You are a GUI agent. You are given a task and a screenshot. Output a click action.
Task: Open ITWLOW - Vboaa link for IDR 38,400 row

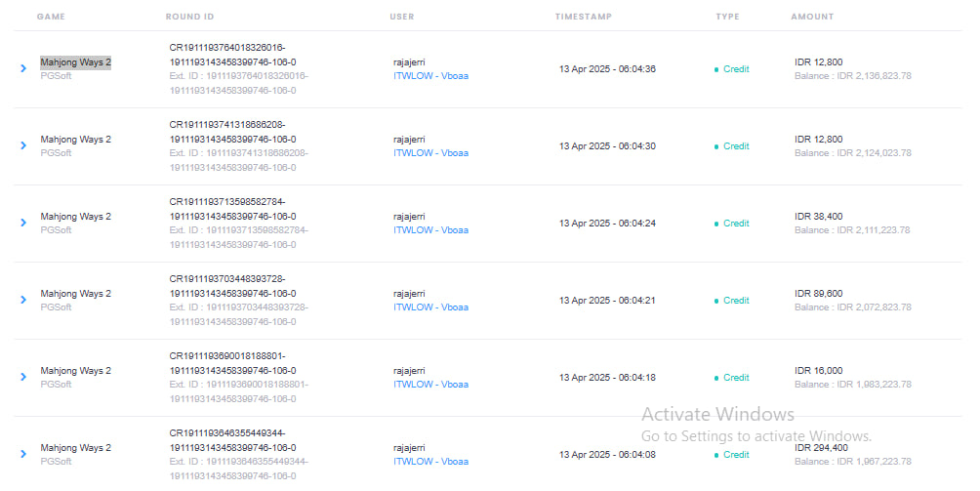point(430,230)
